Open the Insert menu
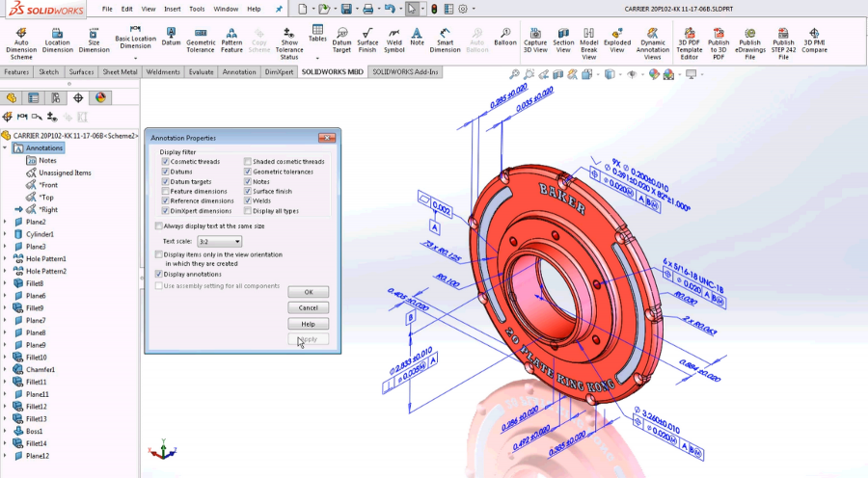The width and height of the screenshot is (868, 478). 173,9
